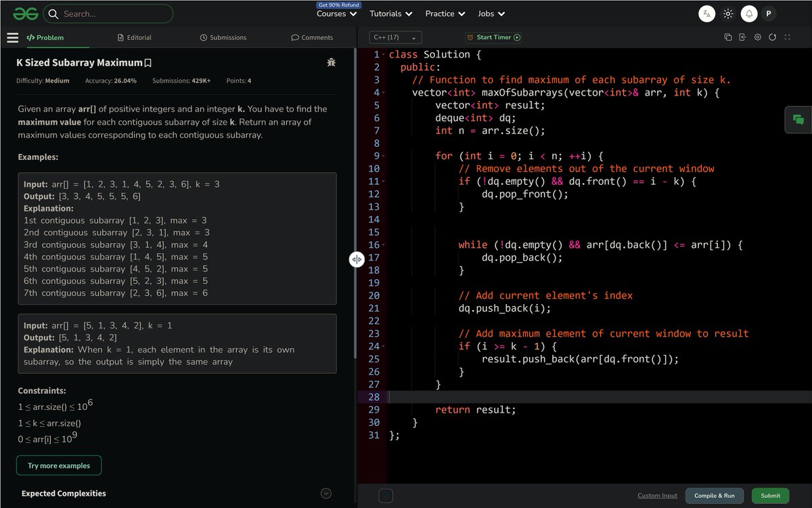Click the 'Accuracy: 26.04%' label
812x508 pixels.
tap(111, 81)
